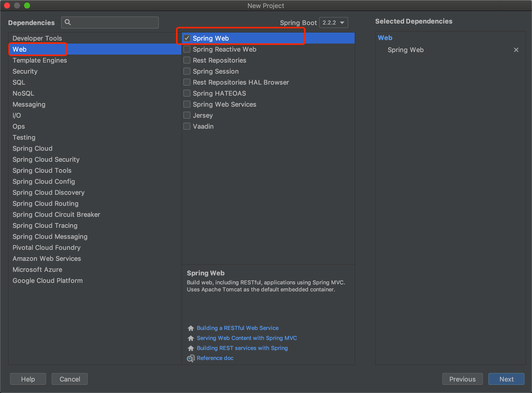Select the Testing category
532x393 pixels.
95,137
